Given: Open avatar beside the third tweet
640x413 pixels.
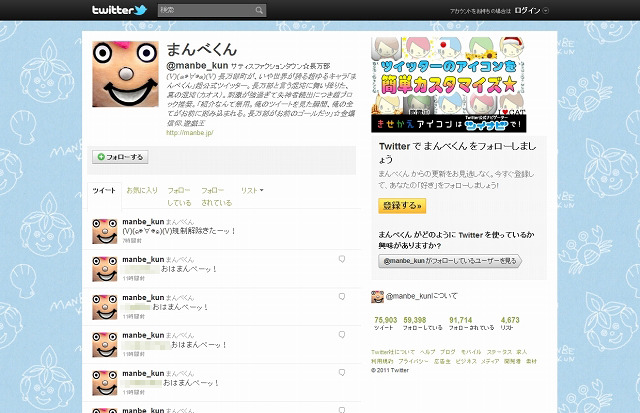Looking at the screenshot, I should point(104,307).
